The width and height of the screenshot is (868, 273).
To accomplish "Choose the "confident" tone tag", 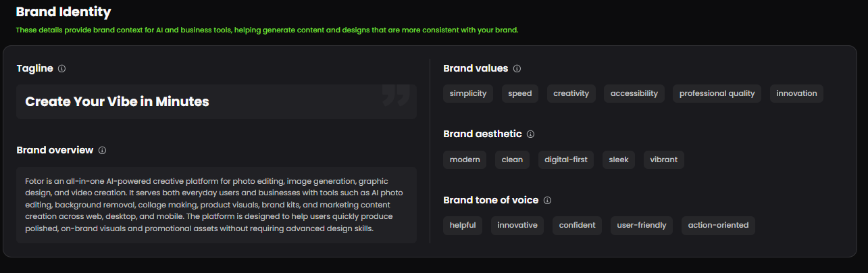I will pos(578,225).
